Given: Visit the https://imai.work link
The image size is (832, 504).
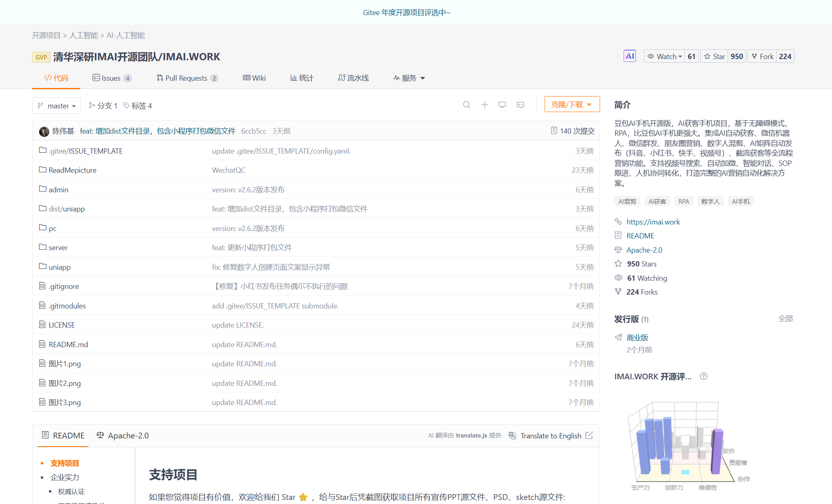Looking at the screenshot, I should [x=653, y=222].
